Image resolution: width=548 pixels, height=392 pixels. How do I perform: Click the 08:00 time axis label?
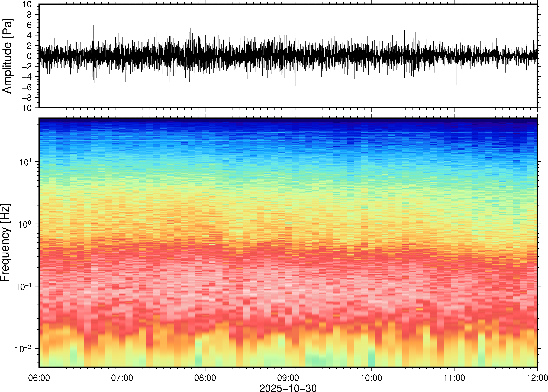(205, 378)
